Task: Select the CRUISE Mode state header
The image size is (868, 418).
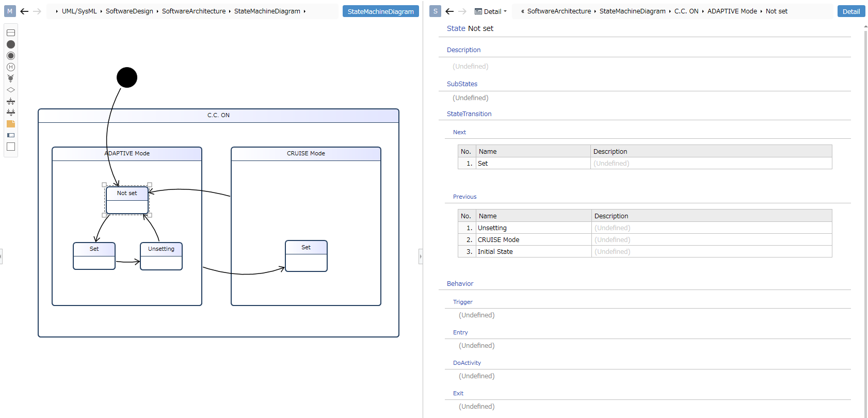Action: (x=306, y=154)
